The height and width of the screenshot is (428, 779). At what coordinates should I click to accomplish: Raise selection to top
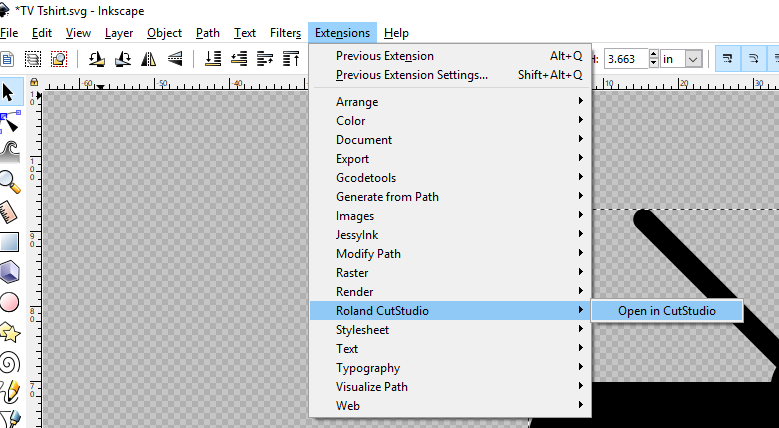pos(291,59)
